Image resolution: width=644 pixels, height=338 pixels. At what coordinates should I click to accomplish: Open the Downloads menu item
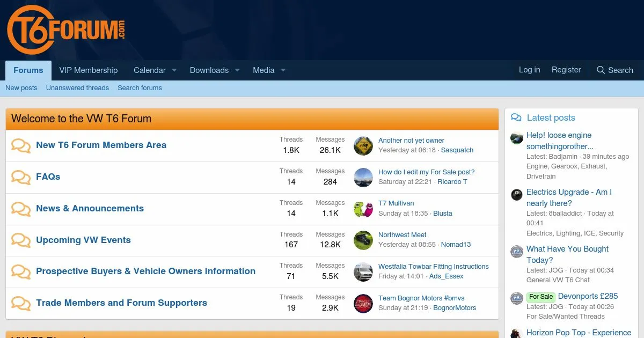209,70
